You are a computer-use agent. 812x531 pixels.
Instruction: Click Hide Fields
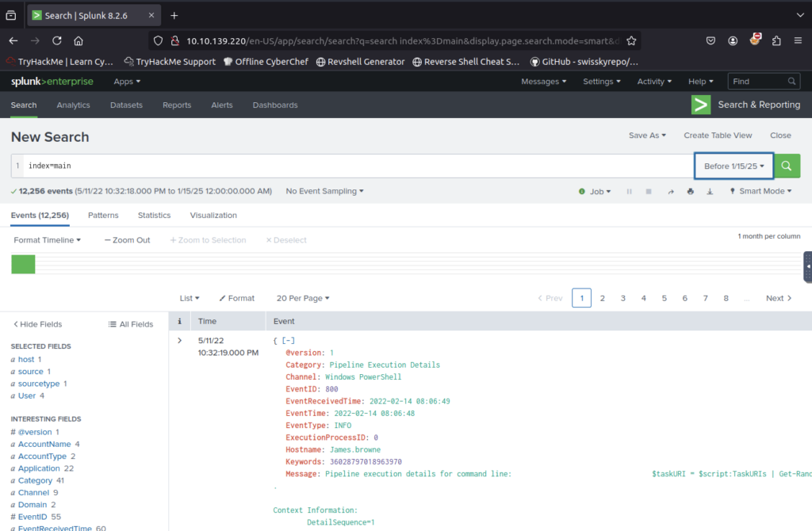37,324
